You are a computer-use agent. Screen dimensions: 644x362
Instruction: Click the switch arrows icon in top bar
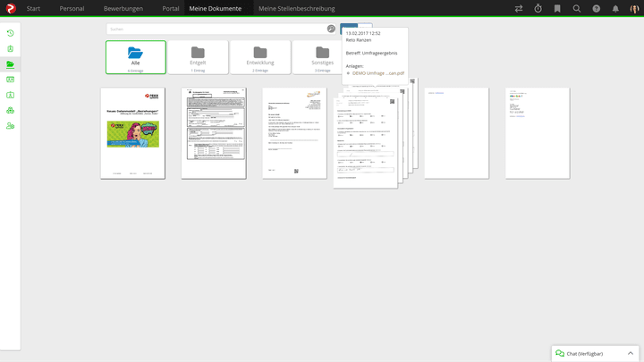[x=518, y=9]
